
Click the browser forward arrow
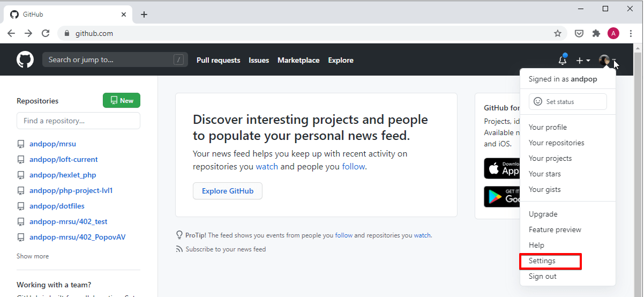[x=28, y=33]
